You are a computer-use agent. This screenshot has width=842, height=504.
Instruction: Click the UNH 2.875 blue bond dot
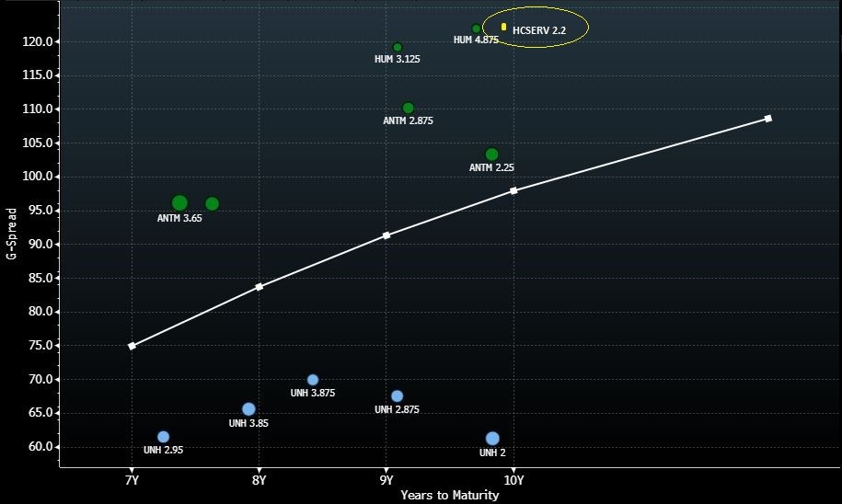coord(397,396)
